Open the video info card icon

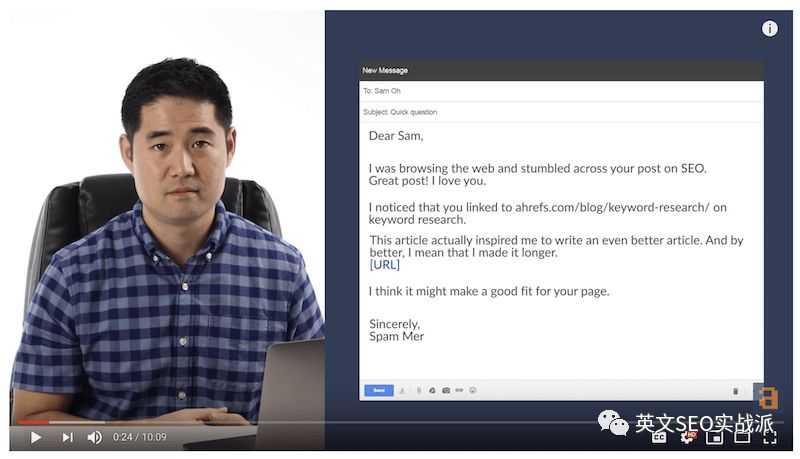[770, 28]
